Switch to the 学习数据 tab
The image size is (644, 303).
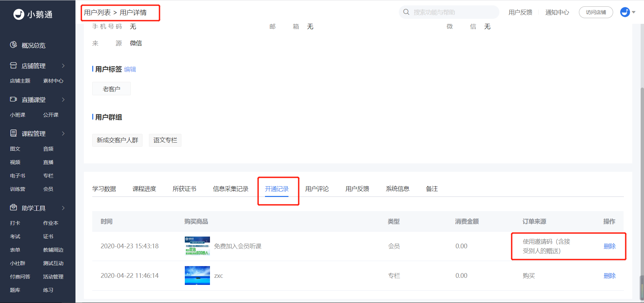(x=104, y=189)
